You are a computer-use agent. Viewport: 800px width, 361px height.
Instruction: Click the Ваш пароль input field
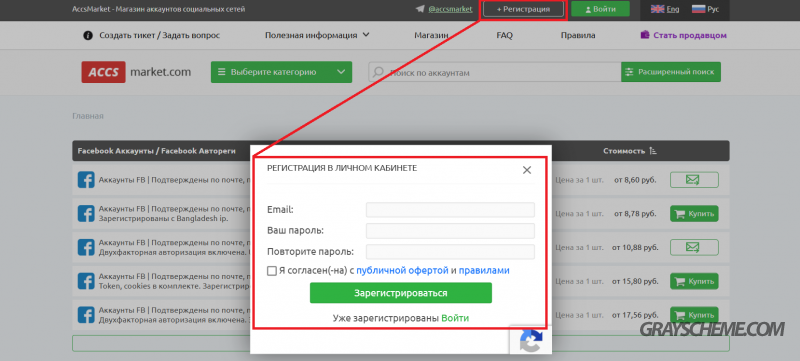click(x=450, y=230)
